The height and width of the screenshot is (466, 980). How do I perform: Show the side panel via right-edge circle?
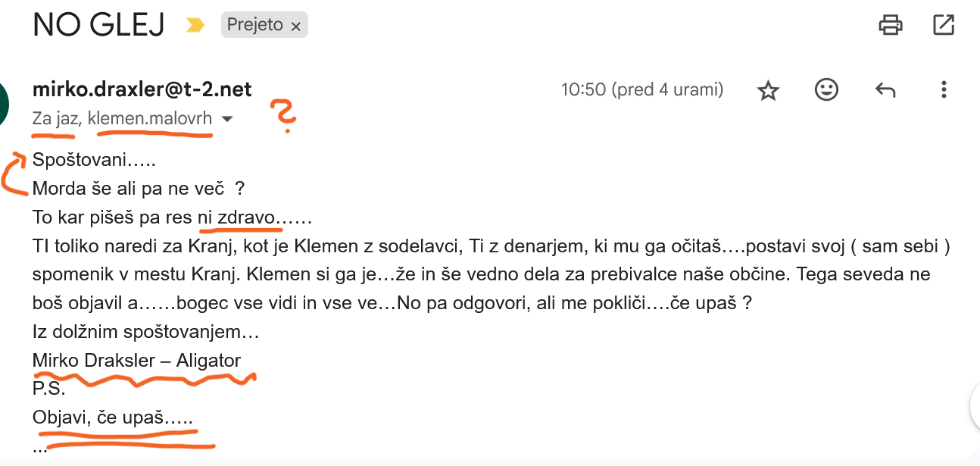tap(975, 407)
